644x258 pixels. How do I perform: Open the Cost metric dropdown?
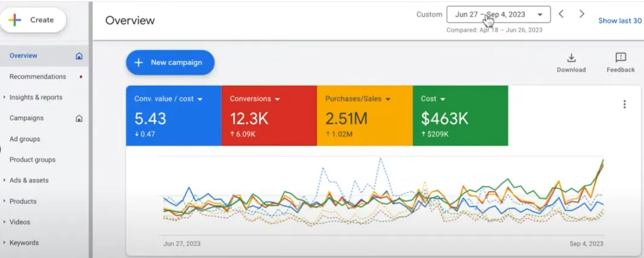point(442,99)
